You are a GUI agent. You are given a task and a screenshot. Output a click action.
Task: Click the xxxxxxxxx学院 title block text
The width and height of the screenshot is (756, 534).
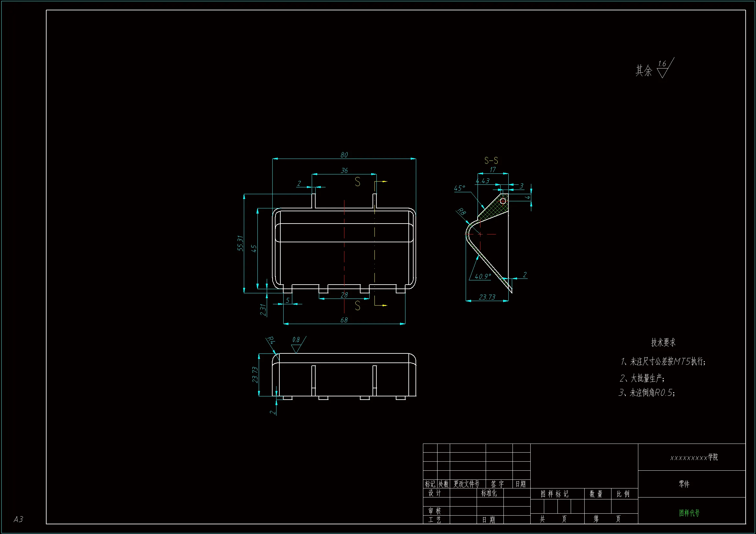coord(694,457)
